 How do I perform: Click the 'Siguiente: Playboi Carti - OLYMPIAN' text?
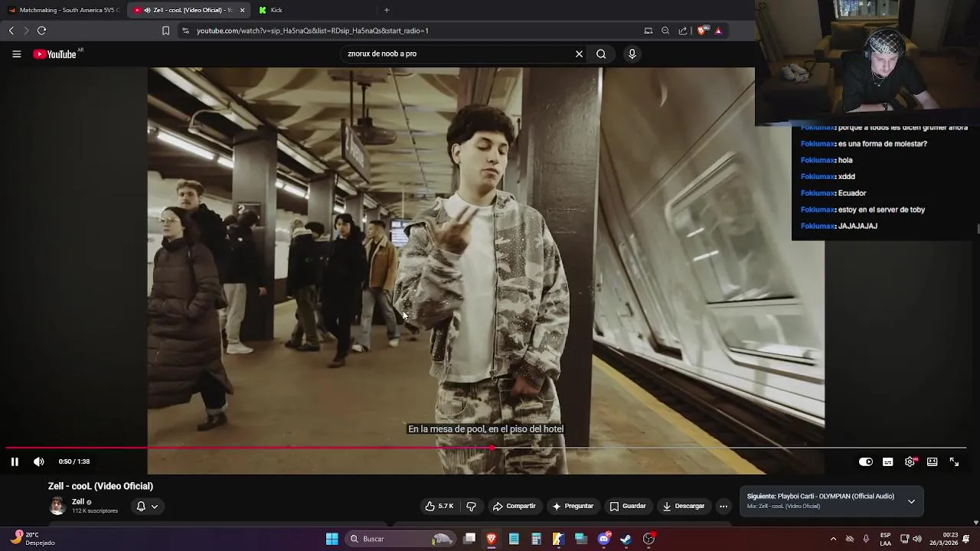[820, 496]
